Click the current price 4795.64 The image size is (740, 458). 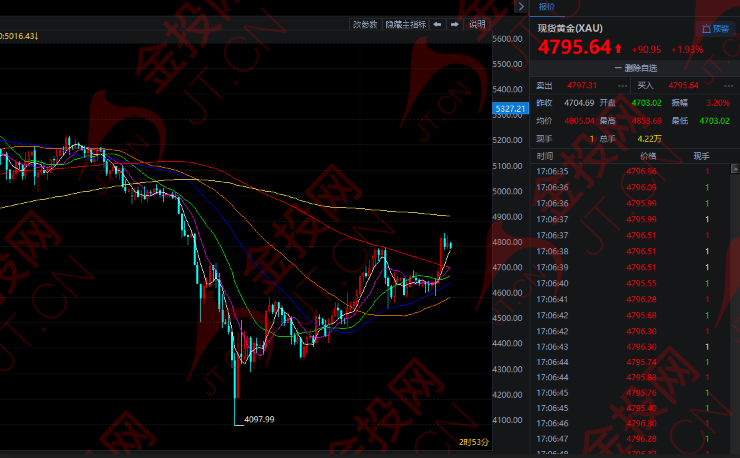574,47
